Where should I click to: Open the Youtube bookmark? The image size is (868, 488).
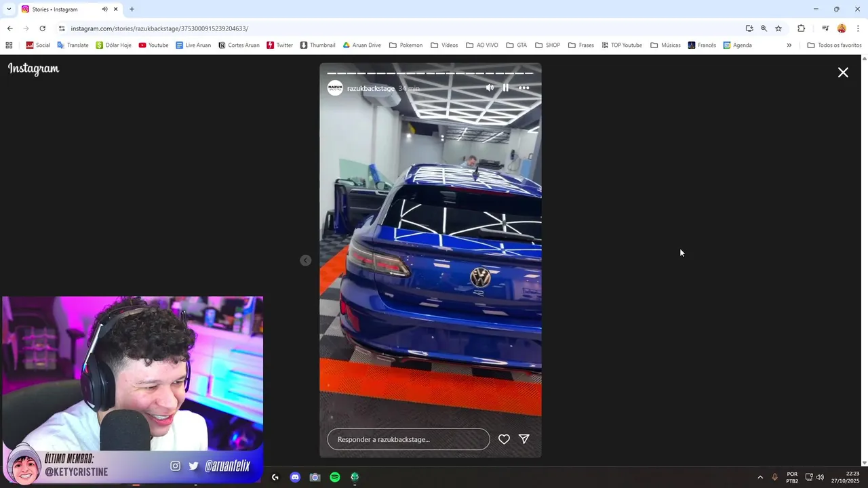[153, 45]
